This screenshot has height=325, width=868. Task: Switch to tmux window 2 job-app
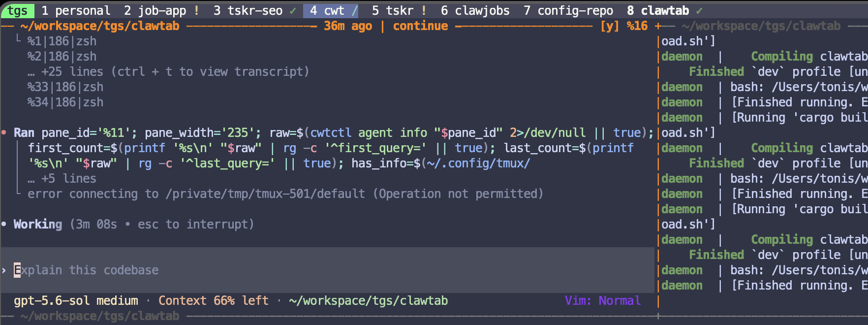point(155,10)
